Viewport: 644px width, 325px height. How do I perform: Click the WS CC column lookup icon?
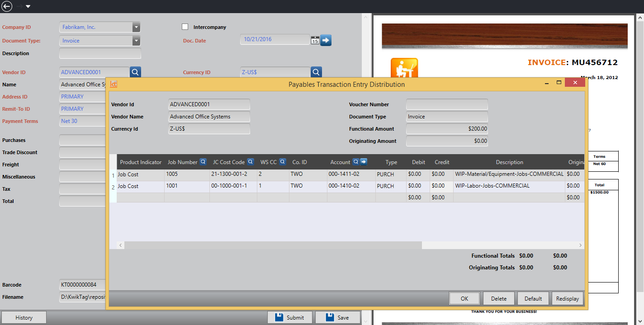click(x=283, y=162)
